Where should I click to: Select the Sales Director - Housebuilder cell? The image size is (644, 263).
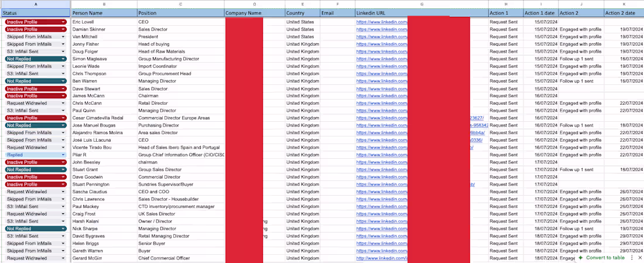tap(181, 199)
